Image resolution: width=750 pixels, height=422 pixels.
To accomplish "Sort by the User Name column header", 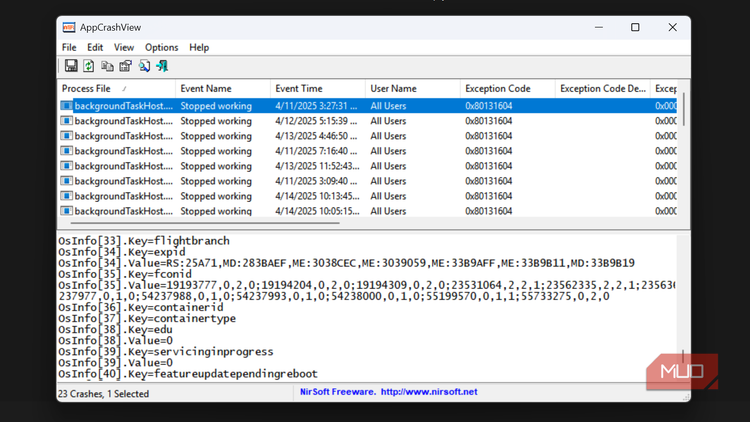I will [412, 89].
